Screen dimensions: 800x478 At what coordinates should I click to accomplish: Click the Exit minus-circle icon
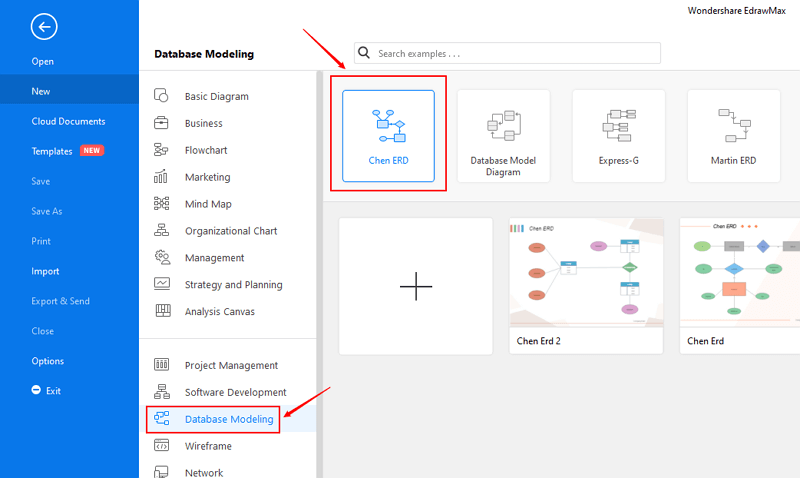click(36, 390)
